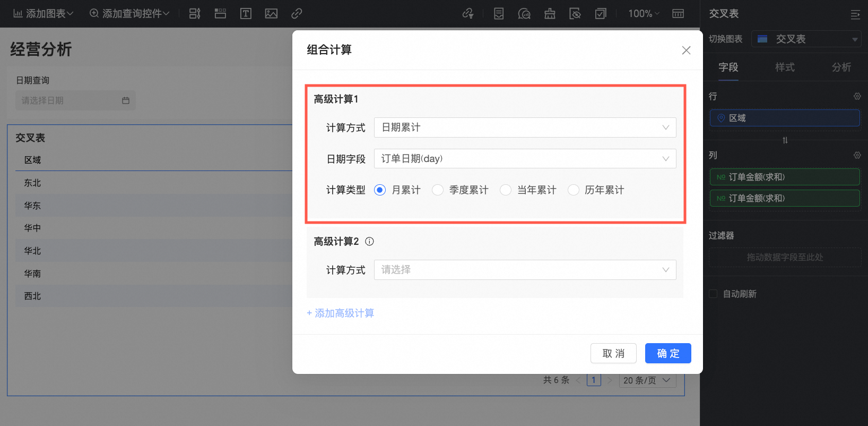868x426 pixels.
Task: Open the 添加图表 menu
Action: click(x=44, y=13)
